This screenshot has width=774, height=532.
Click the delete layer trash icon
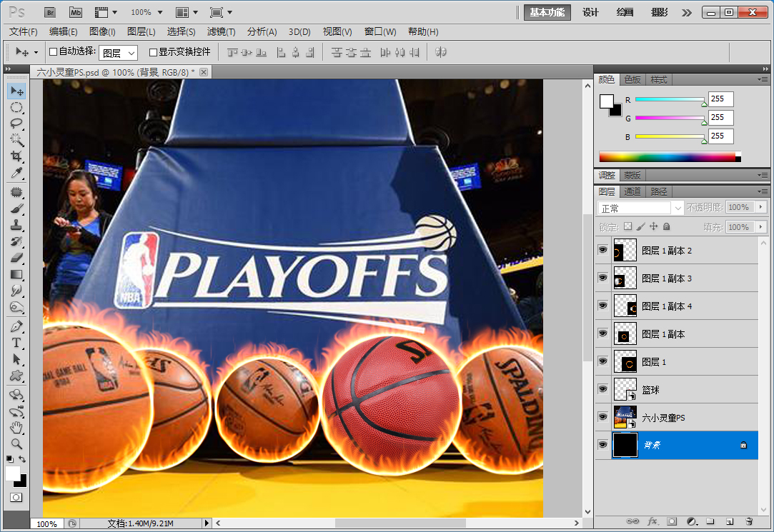pyautogui.click(x=749, y=521)
